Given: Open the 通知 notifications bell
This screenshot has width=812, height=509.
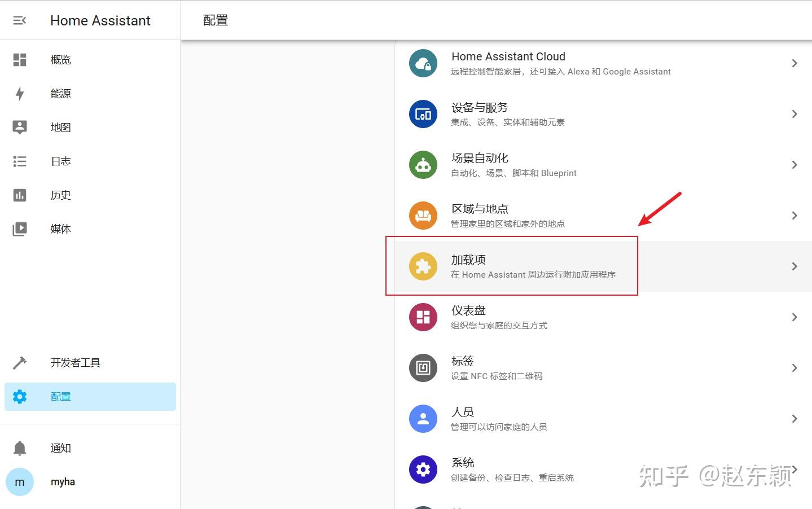Looking at the screenshot, I should coord(20,447).
